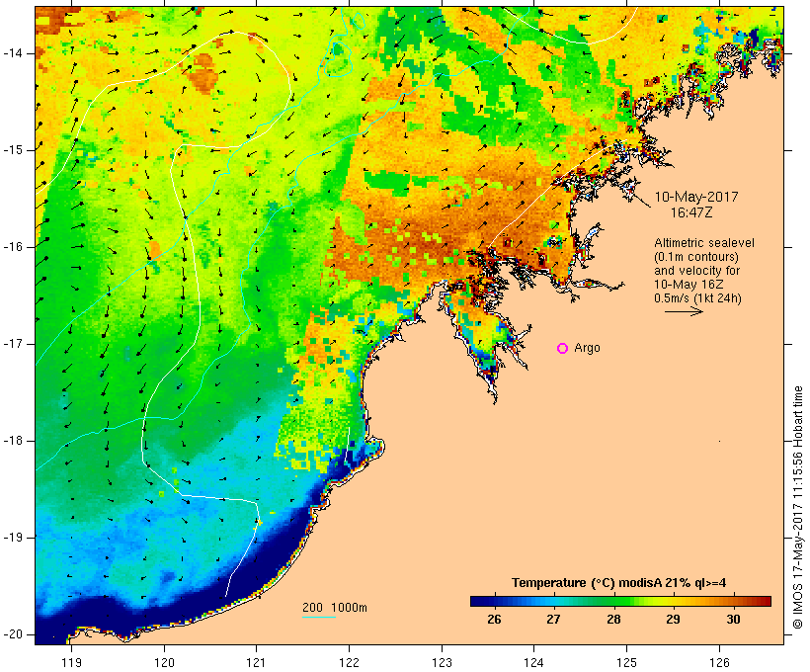
Task: Click the '10-May 16Z' text line
Action: [x=688, y=285]
